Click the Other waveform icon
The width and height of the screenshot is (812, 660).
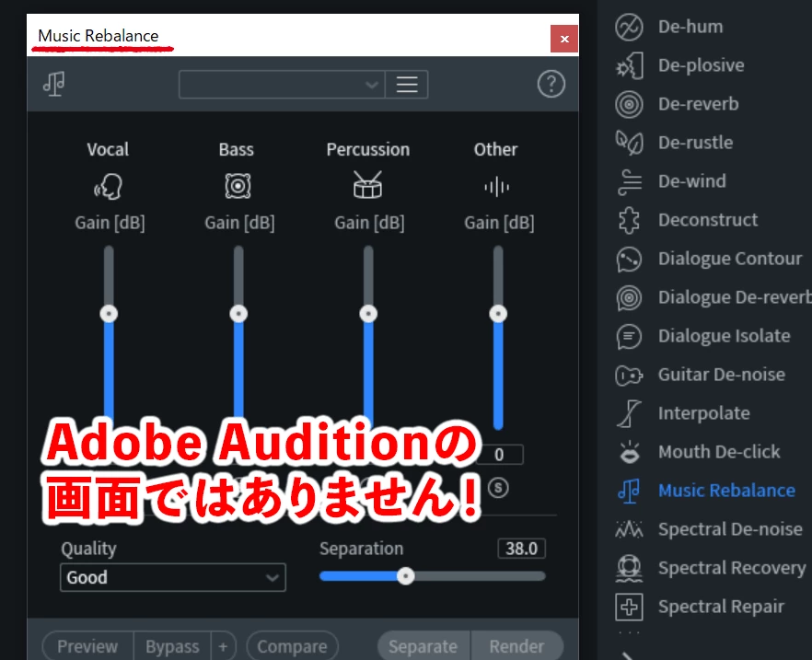(497, 187)
